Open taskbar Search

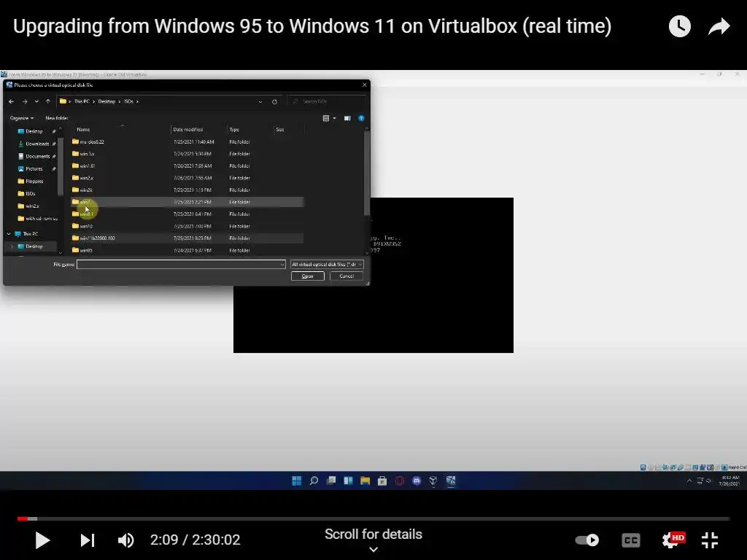[x=314, y=481]
